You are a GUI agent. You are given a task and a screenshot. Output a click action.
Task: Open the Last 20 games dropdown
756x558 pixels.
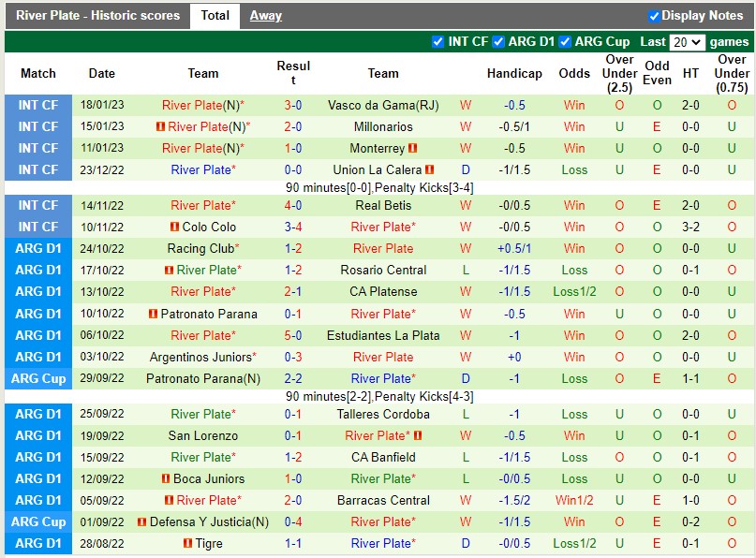[687, 42]
